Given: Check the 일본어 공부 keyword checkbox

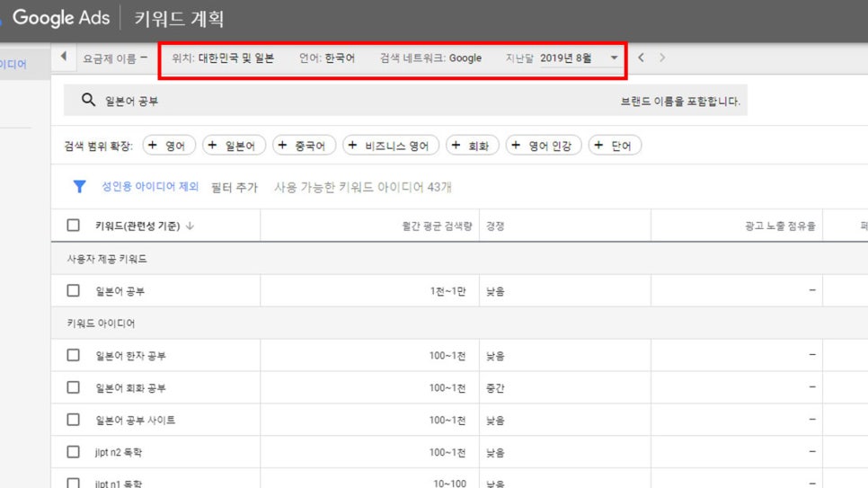Looking at the screenshot, I should (x=74, y=291).
